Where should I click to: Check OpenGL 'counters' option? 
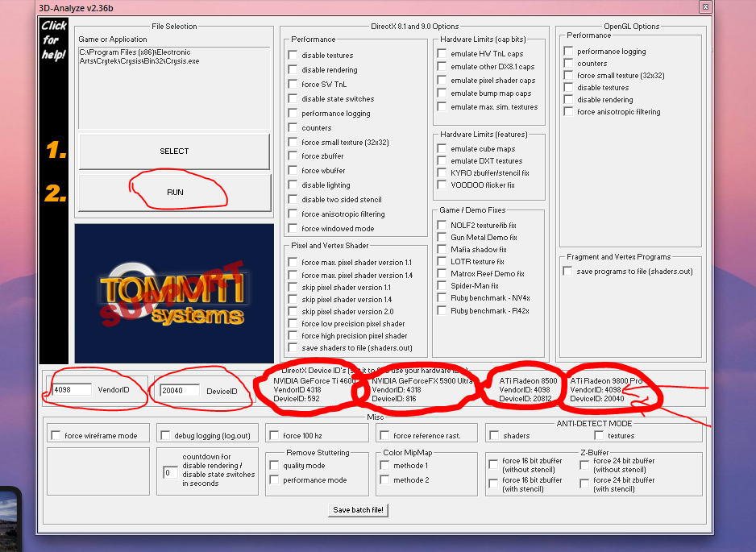pyautogui.click(x=568, y=63)
